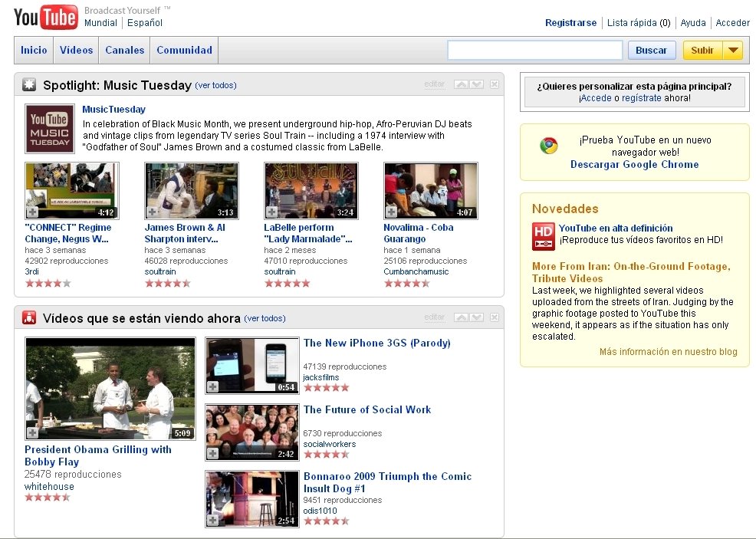
Task: Click the Google Chrome icon
Action: point(548,146)
